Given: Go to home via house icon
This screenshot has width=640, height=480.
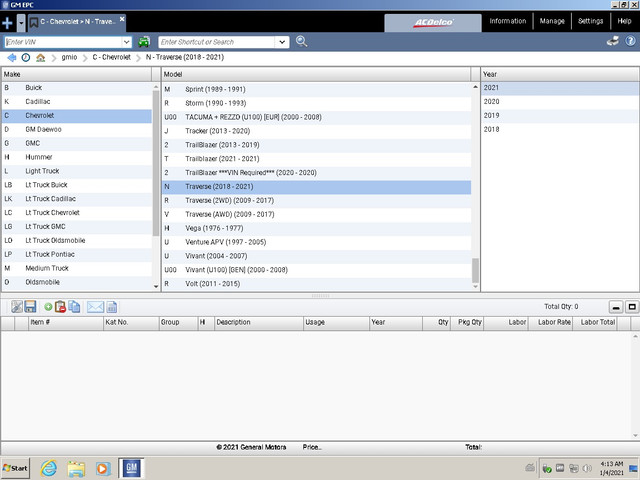Looking at the screenshot, I should [40, 58].
